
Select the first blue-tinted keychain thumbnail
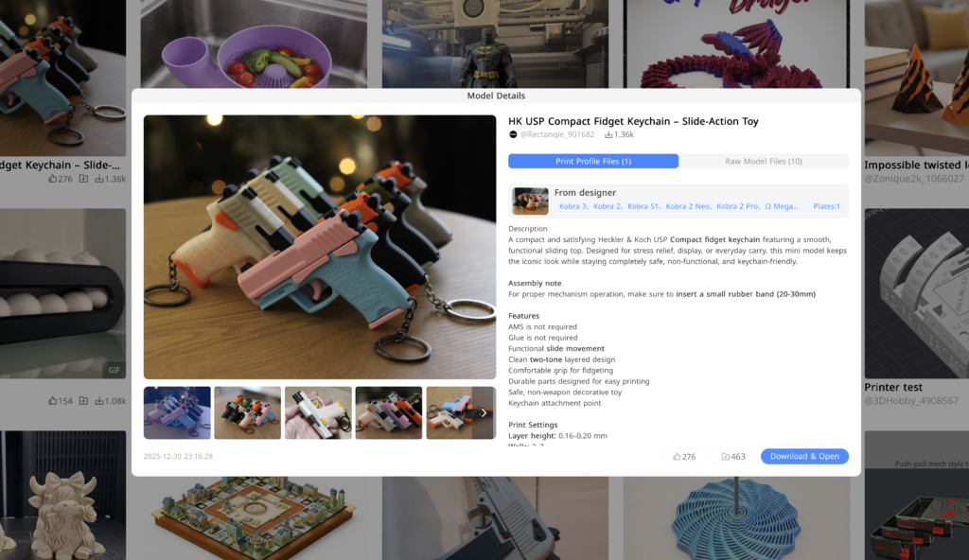(177, 412)
